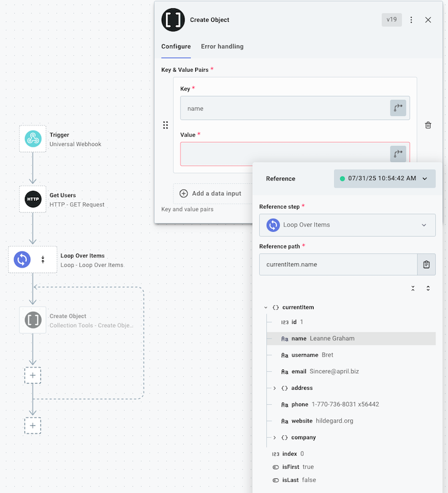Switch to the Error handling tab

point(222,47)
